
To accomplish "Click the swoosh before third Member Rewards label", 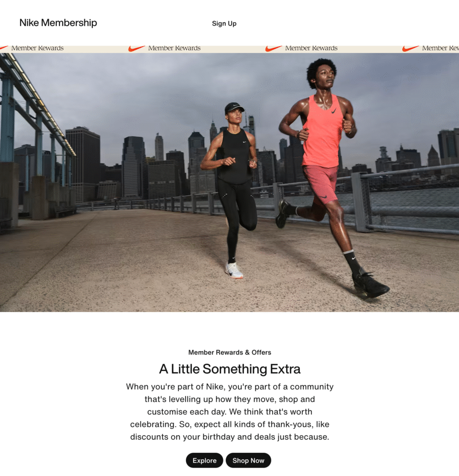I will [274, 48].
